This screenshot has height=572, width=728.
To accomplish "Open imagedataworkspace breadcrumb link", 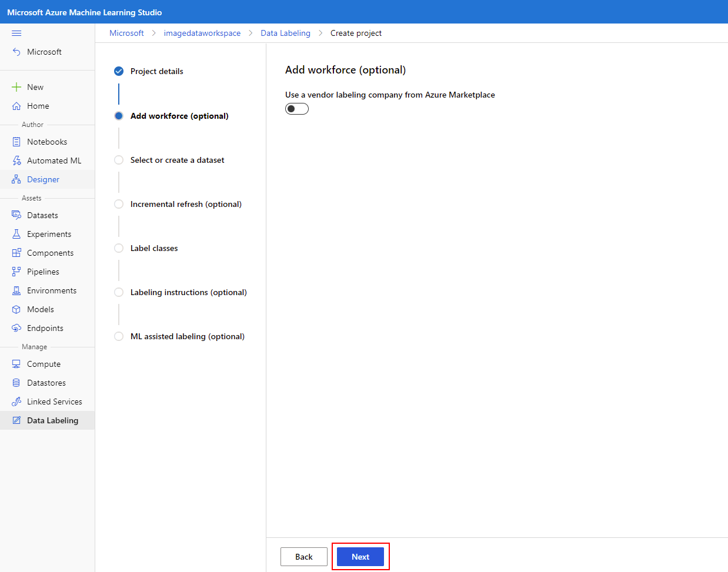I will click(202, 33).
